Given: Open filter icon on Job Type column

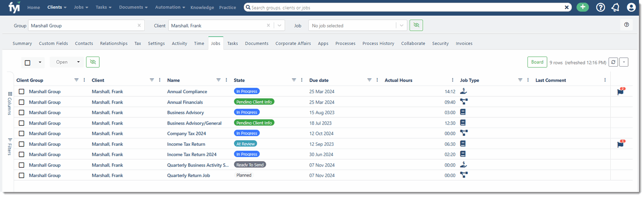Looking at the screenshot, I should (520, 80).
